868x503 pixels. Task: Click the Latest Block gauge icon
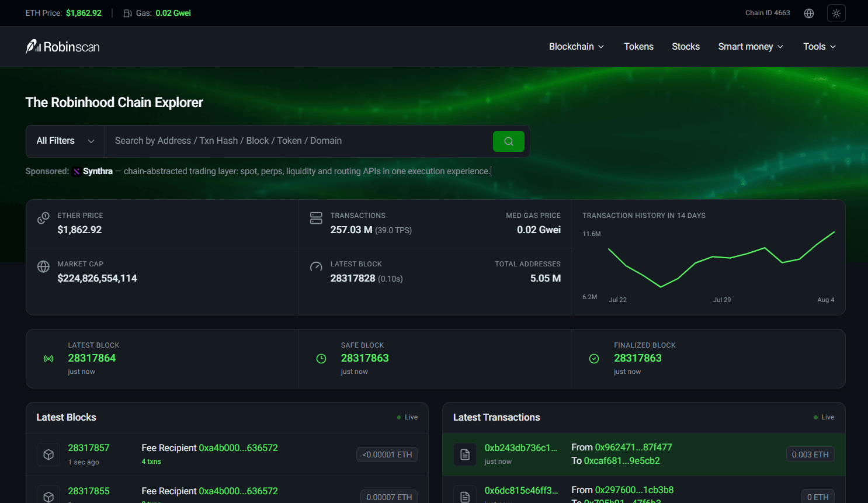point(316,266)
